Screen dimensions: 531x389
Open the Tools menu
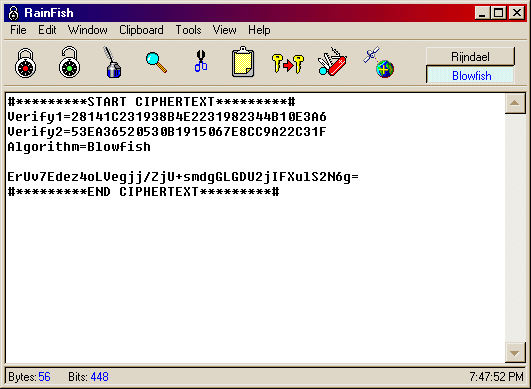tap(188, 30)
